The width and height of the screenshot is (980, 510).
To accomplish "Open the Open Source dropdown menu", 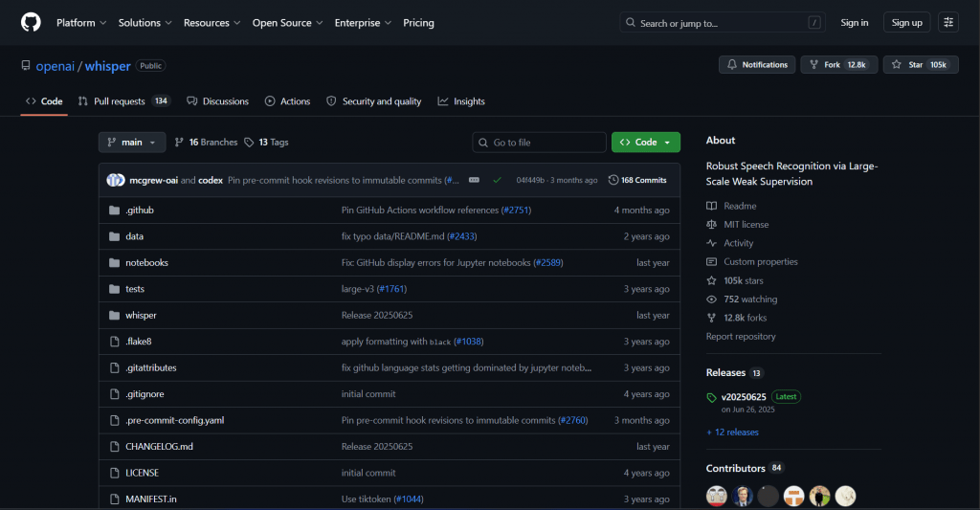I will pos(287,23).
